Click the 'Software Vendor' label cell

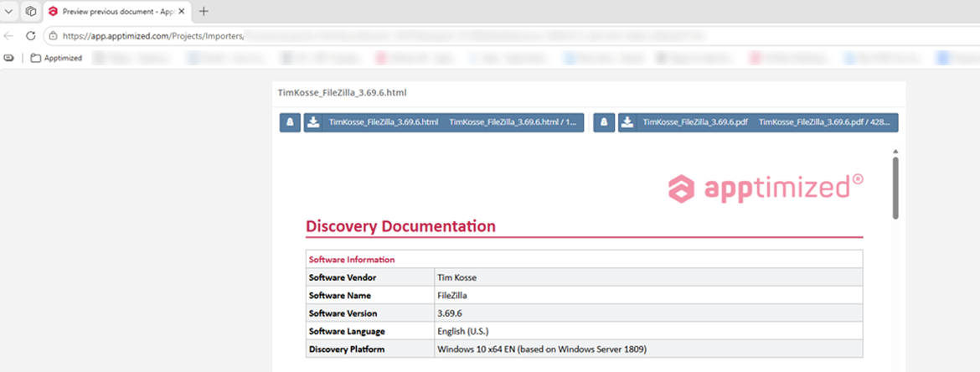(370, 277)
